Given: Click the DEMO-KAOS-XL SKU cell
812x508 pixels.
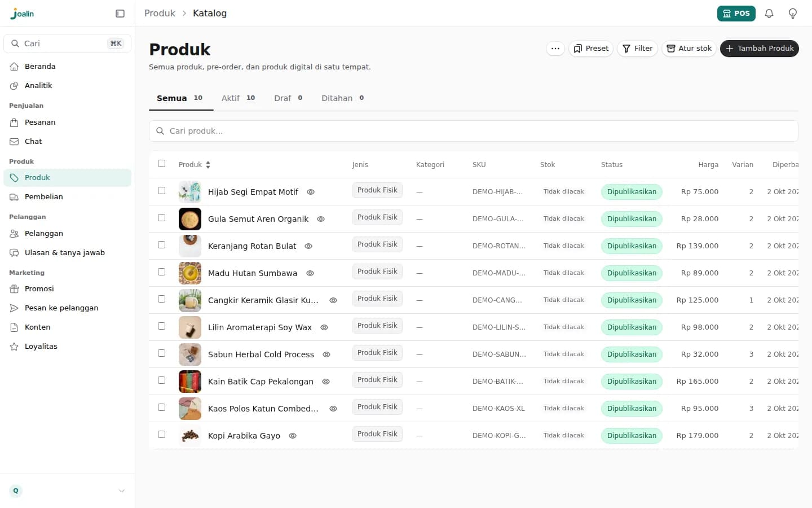Looking at the screenshot, I should point(498,409).
